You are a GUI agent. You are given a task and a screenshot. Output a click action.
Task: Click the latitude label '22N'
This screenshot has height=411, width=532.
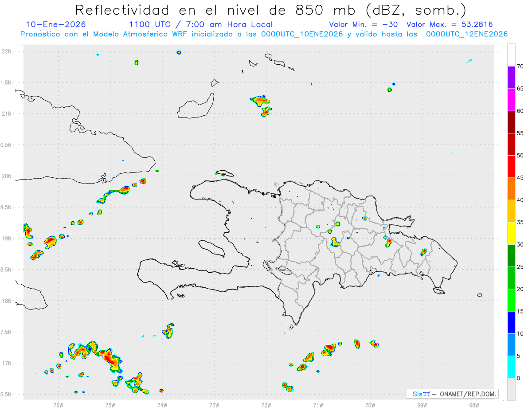coord(8,51)
